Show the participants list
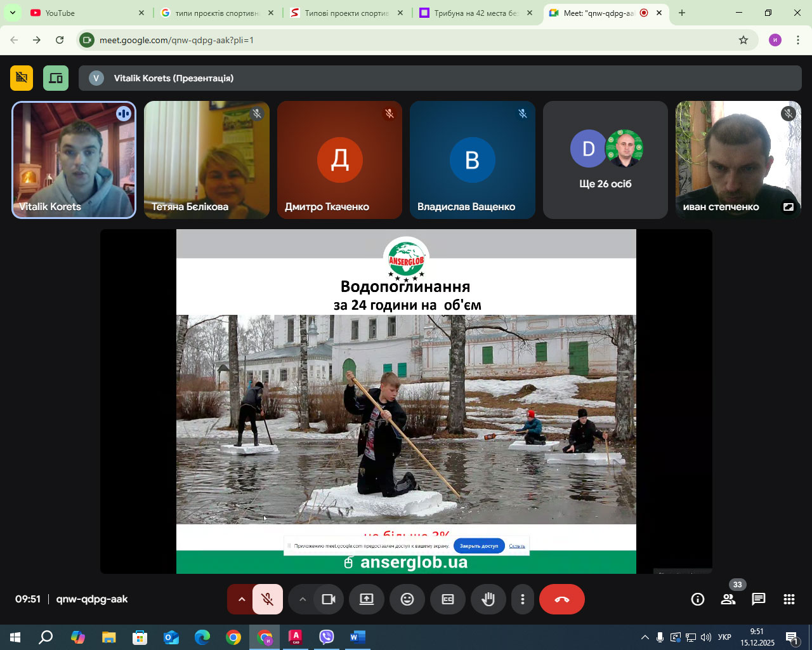 pos(728,599)
